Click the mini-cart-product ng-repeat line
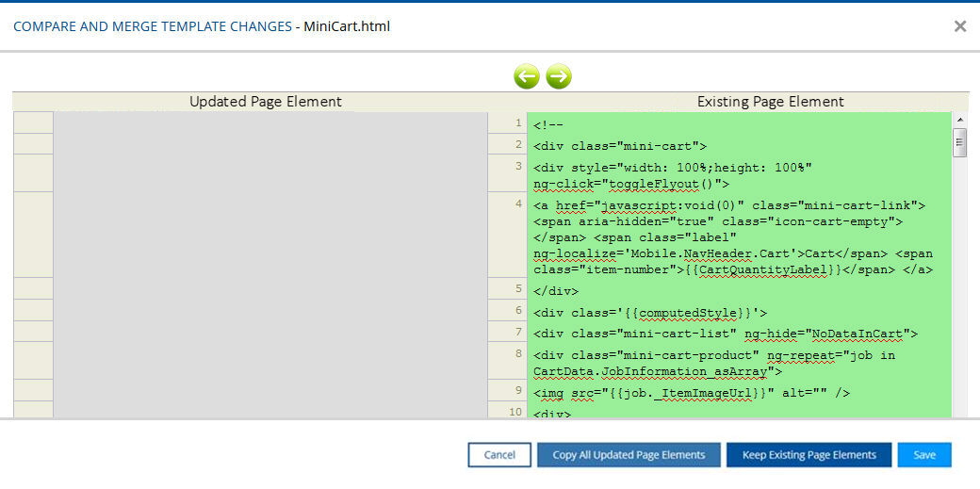This screenshot has width=980, height=489. pos(713,355)
